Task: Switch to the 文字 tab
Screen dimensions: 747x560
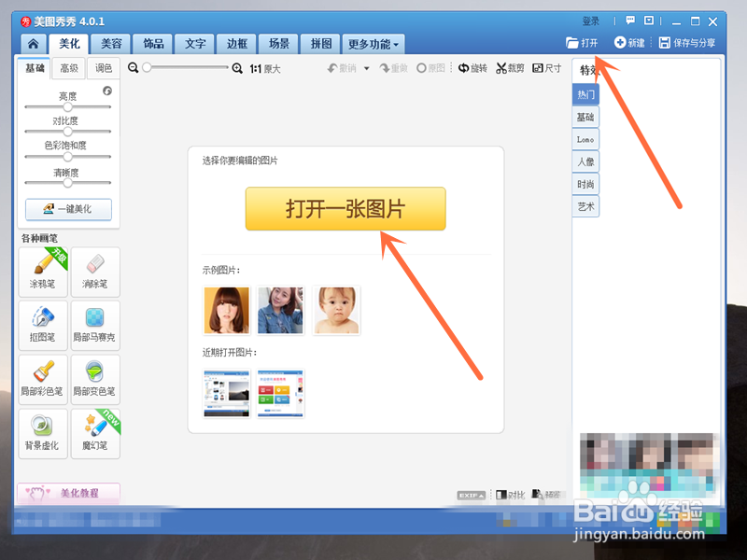Action: coord(195,44)
